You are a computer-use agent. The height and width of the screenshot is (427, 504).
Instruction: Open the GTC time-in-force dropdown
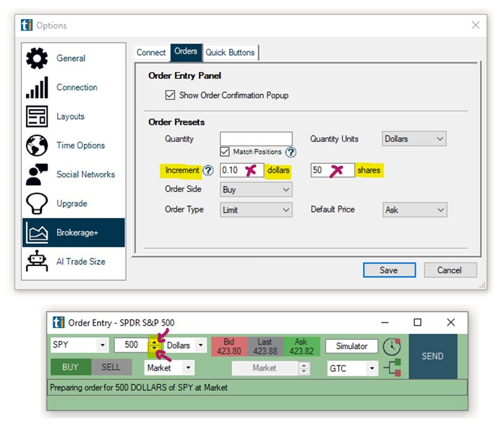pyautogui.click(x=353, y=368)
